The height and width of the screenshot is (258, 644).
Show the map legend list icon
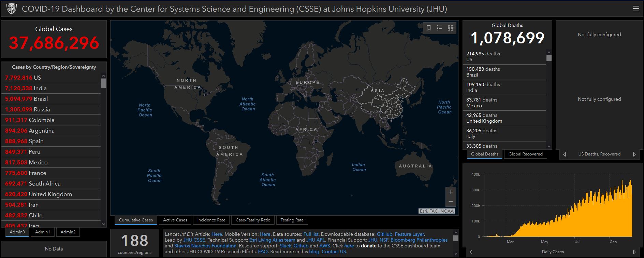[x=440, y=28]
